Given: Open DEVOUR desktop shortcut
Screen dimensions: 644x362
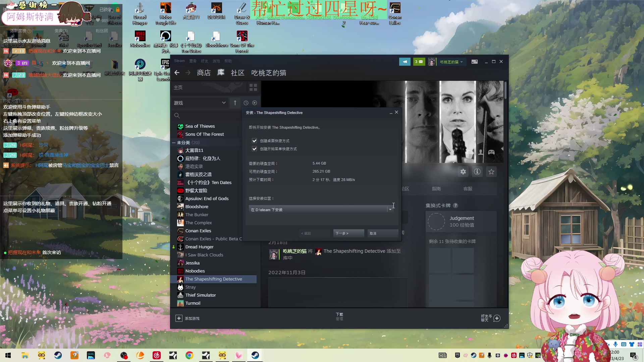Looking at the screenshot, I should tap(217, 11).
